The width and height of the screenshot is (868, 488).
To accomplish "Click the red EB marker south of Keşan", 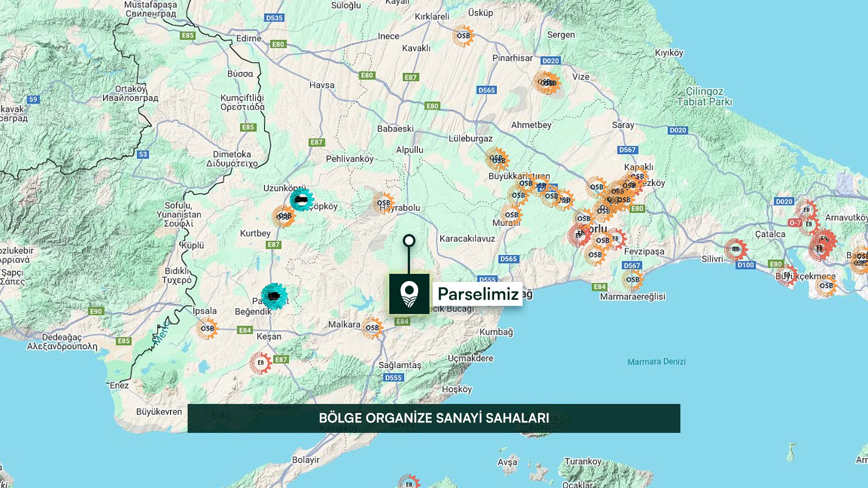I will pyautogui.click(x=261, y=363).
